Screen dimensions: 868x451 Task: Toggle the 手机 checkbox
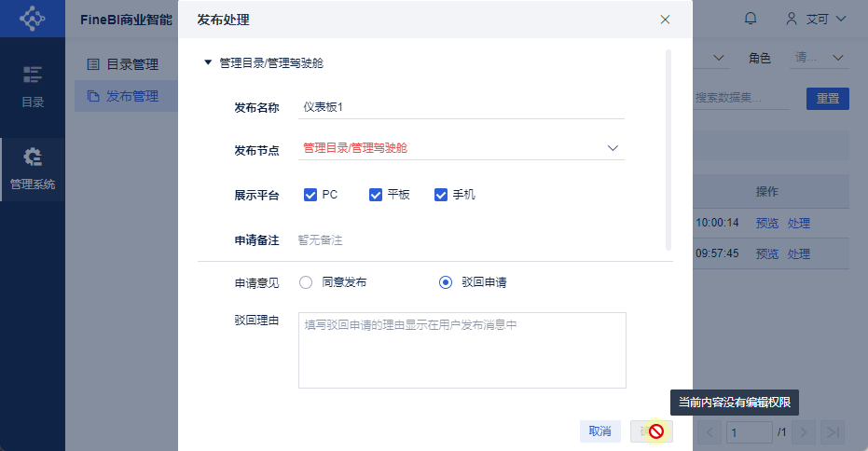click(441, 195)
